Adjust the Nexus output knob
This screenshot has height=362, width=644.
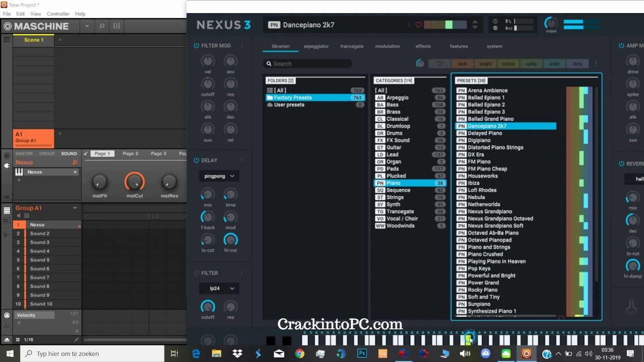[x=551, y=23]
